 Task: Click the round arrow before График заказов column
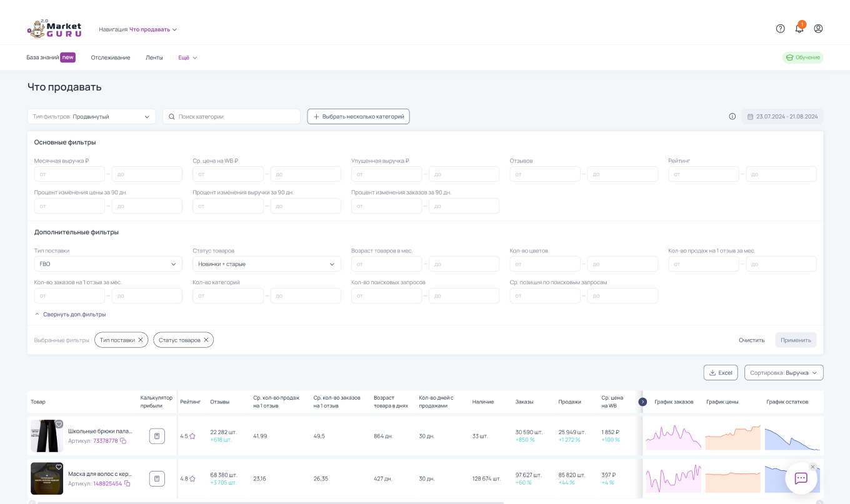point(642,402)
